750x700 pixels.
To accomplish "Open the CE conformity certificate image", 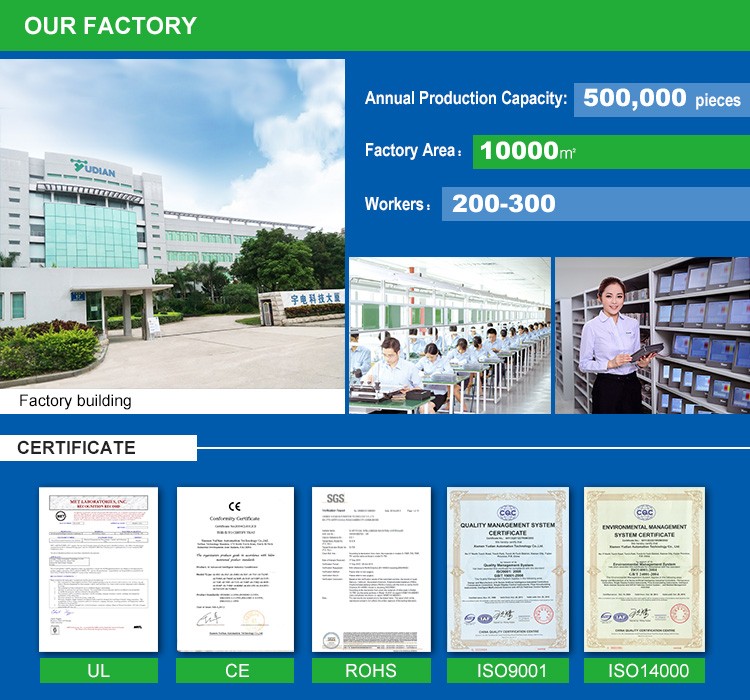I will pos(235,570).
